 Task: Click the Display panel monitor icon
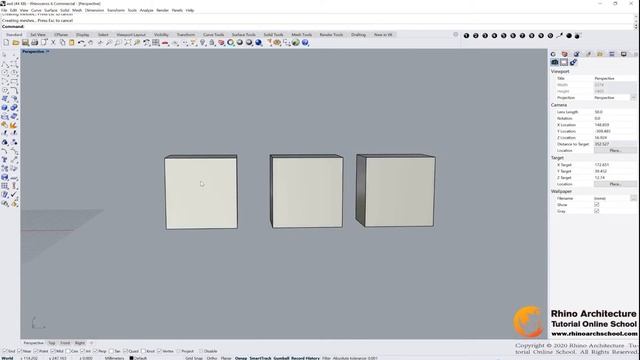pos(623,54)
